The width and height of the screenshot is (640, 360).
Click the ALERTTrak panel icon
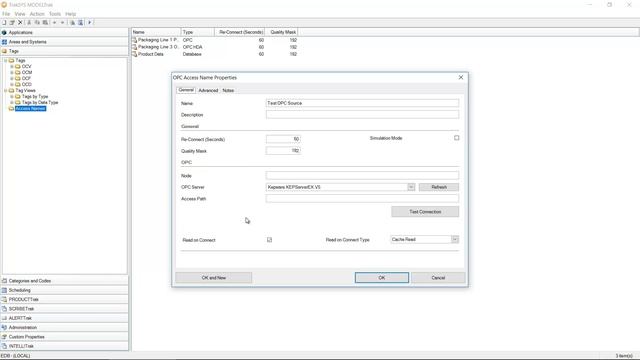click(4, 318)
